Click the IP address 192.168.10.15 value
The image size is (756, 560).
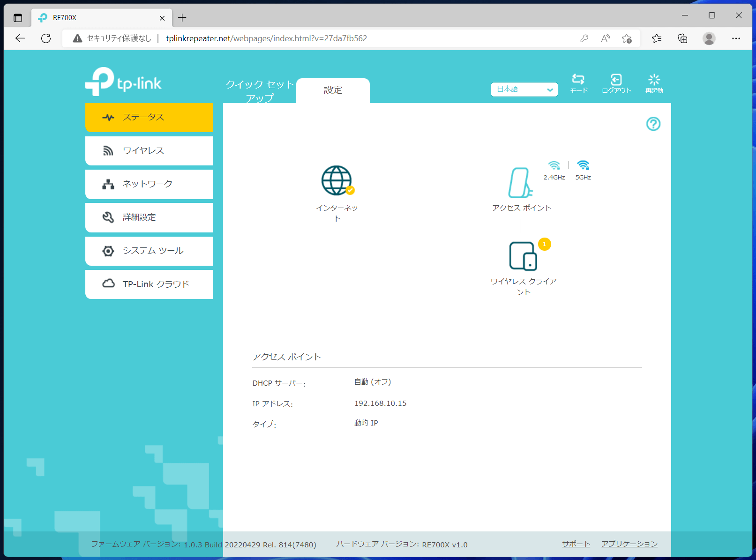coord(380,403)
